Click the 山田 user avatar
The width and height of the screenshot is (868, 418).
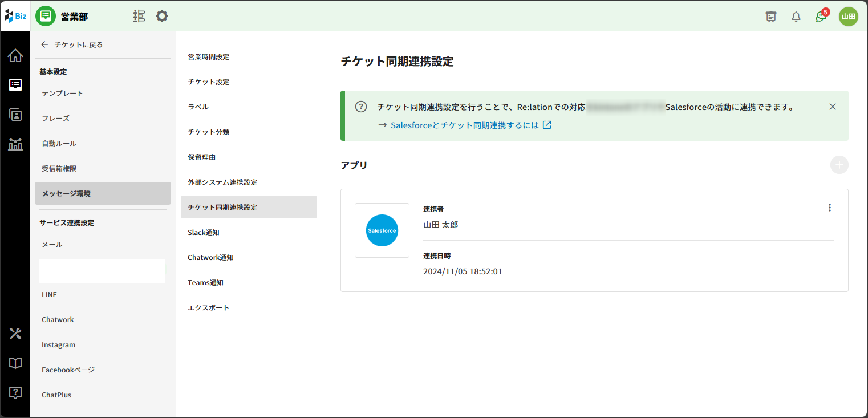[848, 17]
